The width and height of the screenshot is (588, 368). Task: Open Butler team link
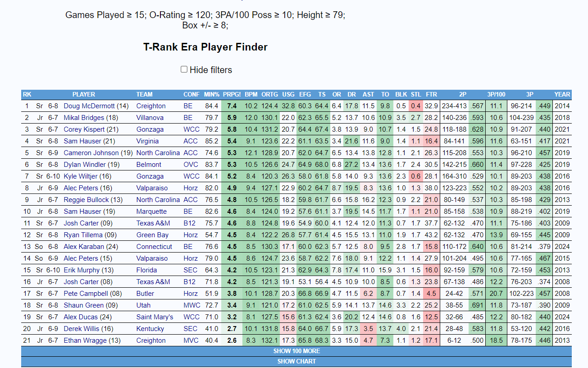(x=146, y=294)
